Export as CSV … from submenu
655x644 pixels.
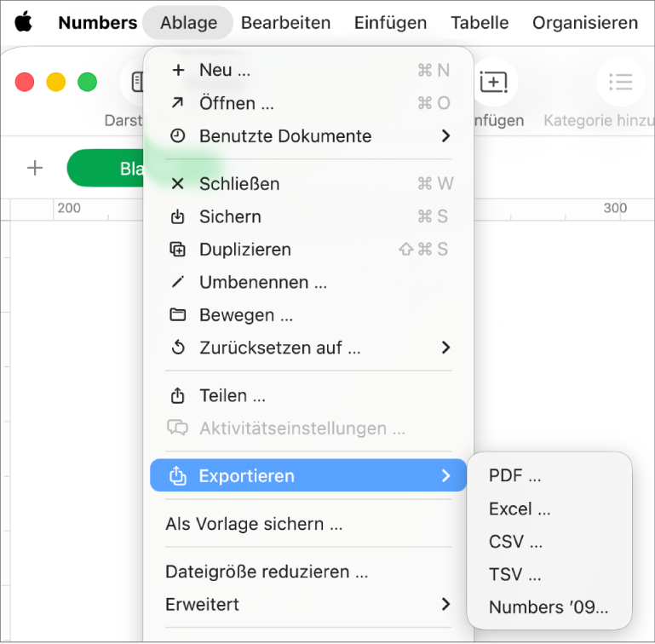(549, 542)
